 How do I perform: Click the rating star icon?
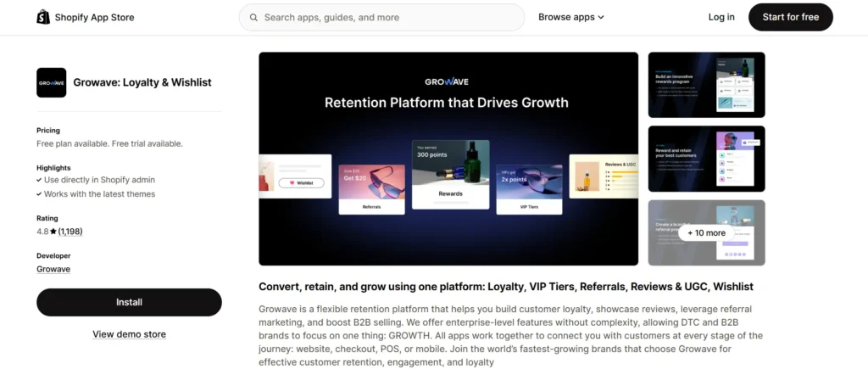(53, 232)
